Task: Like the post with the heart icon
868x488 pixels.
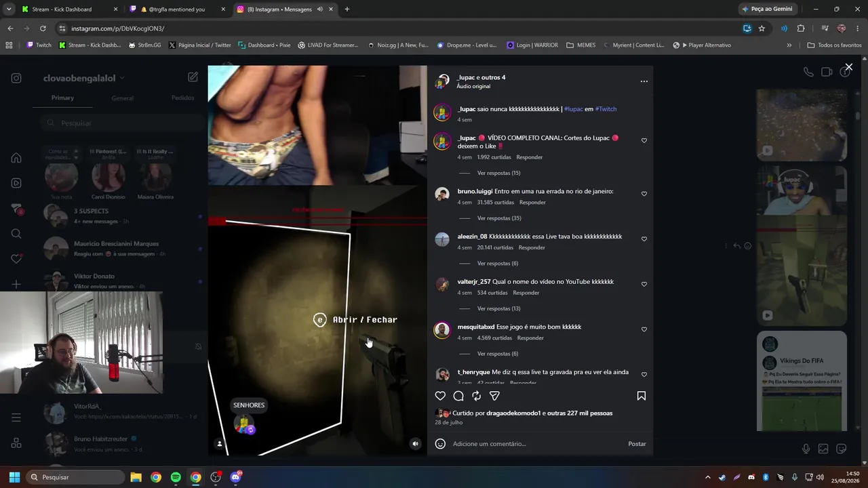Action: (x=440, y=396)
